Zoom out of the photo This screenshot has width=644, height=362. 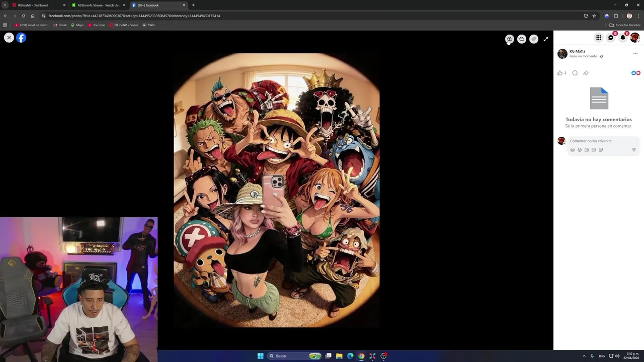pos(522,39)
